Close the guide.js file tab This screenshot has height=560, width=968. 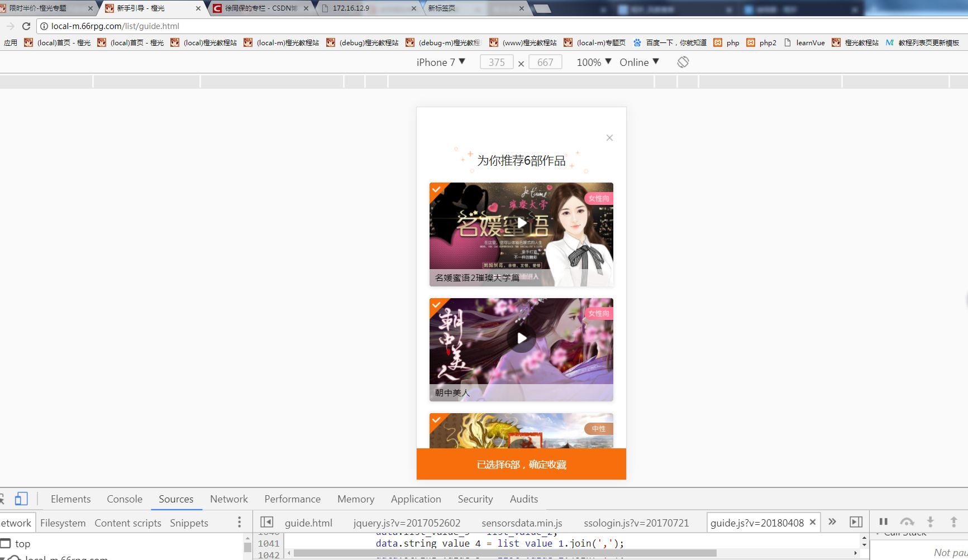pos(813,522)
